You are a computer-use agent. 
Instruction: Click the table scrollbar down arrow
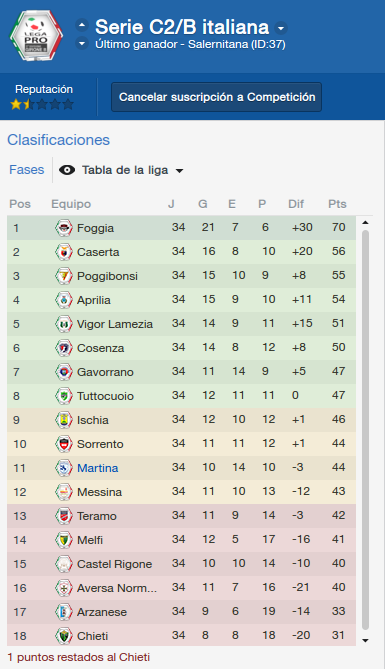point(365,640)
